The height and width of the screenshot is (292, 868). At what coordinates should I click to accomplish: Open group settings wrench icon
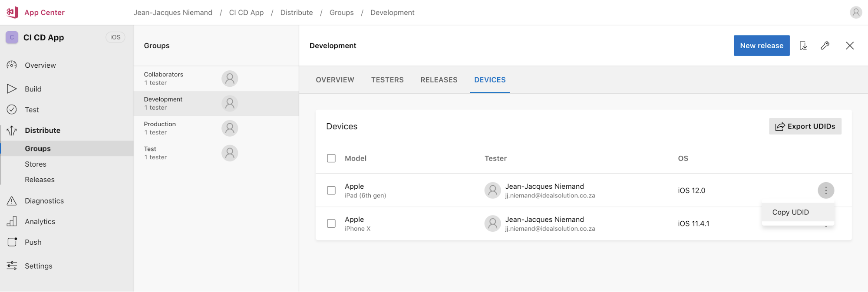[825, 46]
